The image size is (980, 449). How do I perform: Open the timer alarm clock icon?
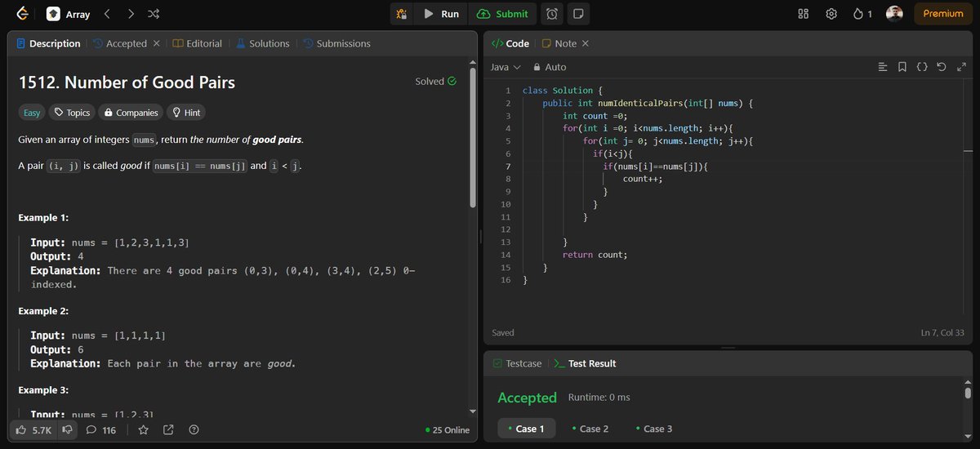click(552, 14)
